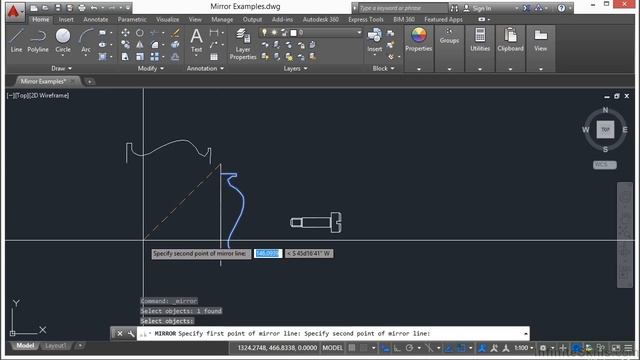This screenshot has height=360, width=640.
Task: Click the Help question mark icon
Action: pyautogui.click(x=561, y=8)
